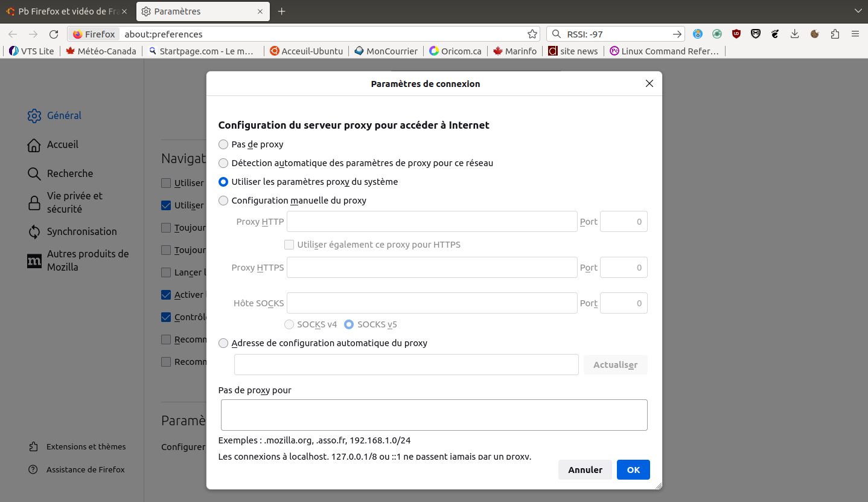The width and height of the screenshot is (868, 502).
Task: Close the Paramètres tab
Action: point(260,11)
